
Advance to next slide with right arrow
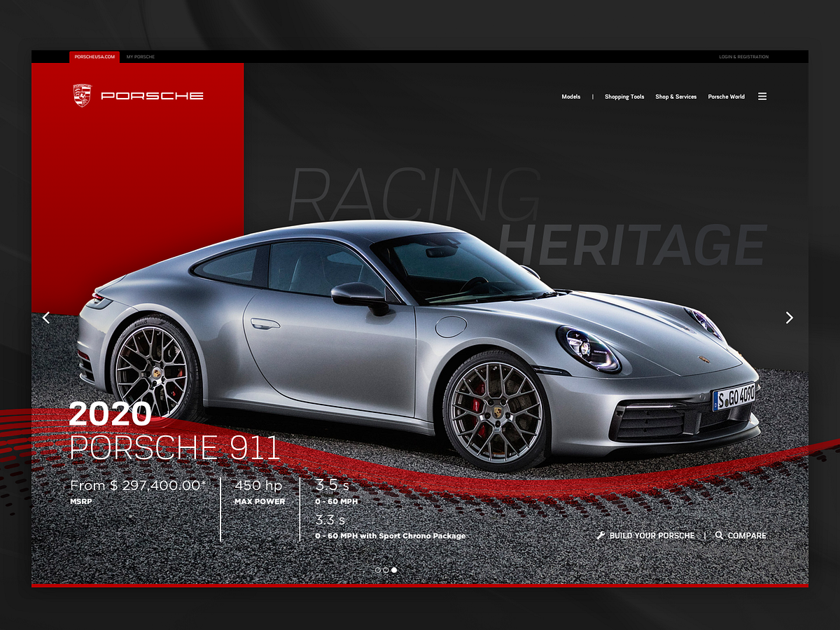790,318
